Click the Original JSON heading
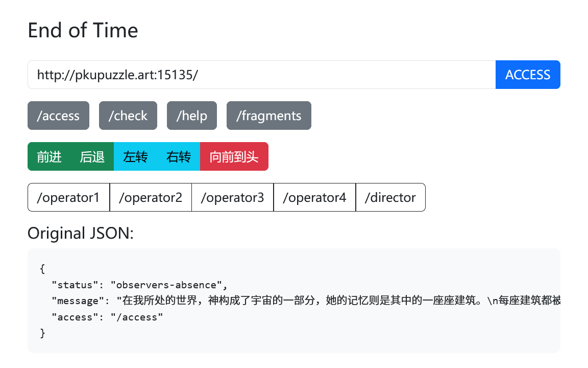This screenshot has height=368, width=588. (81, 233)
